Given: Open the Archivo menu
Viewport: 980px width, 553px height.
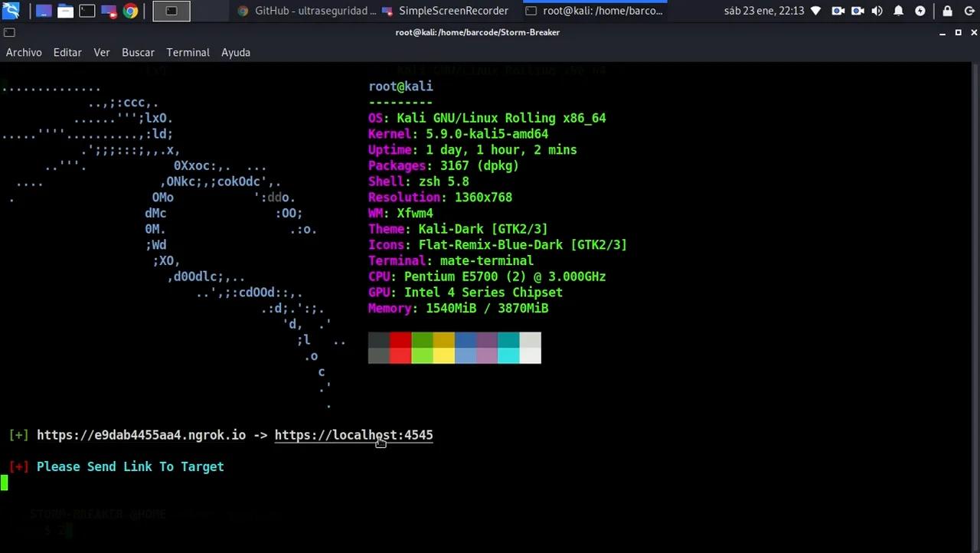Looking at the screenshot, I should (x=24, y=52).
